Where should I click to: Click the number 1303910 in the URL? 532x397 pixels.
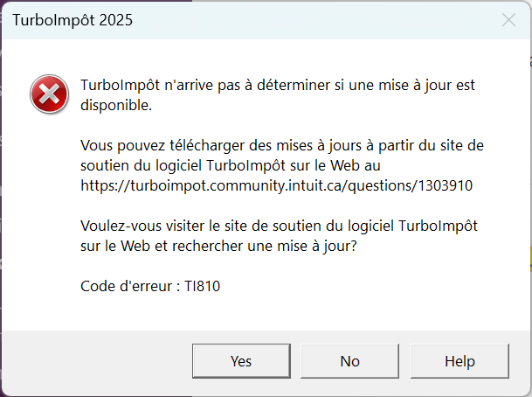[446, 185]
